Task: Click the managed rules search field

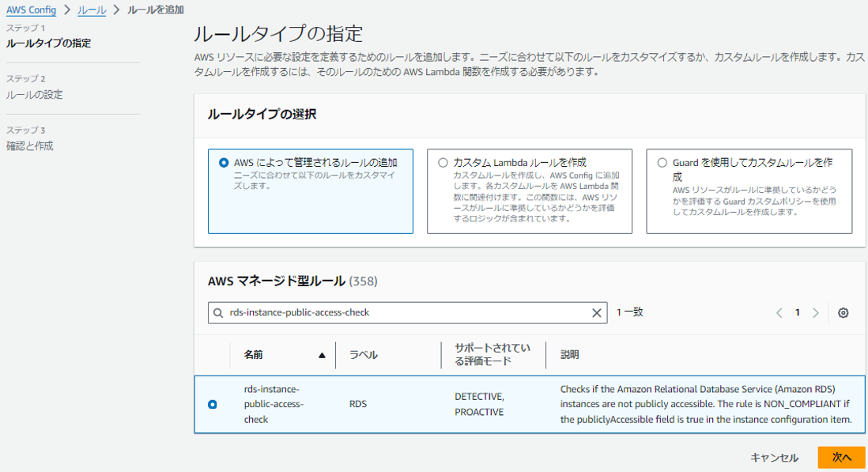Action: [x=407, y=312]
